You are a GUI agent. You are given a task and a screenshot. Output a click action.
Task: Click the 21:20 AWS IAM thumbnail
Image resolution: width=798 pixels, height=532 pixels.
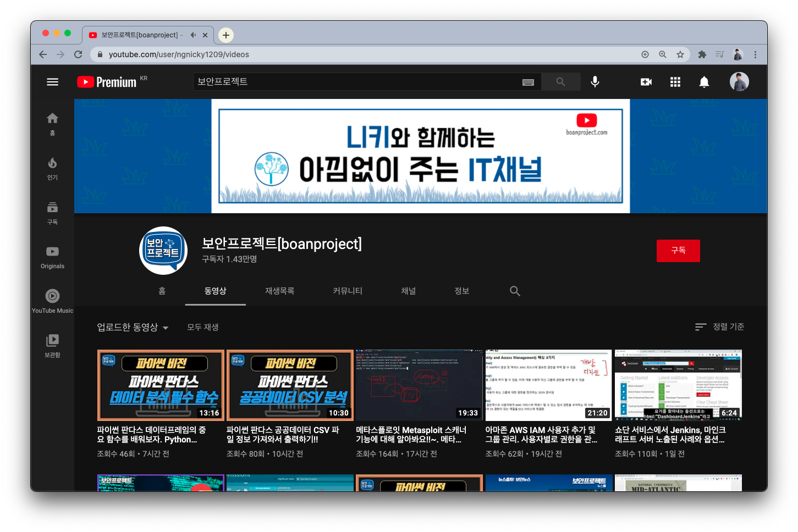click(548, 385)
